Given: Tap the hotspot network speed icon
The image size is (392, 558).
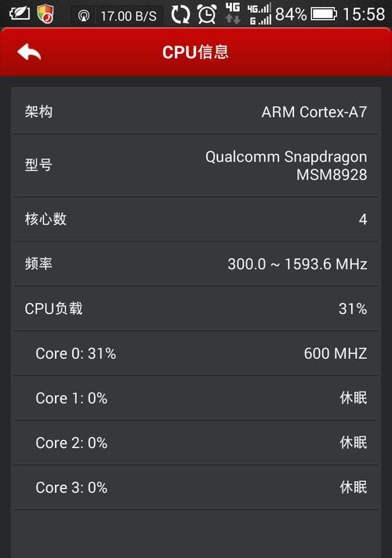Looking at the screenshot, I should tap(84, 16).
